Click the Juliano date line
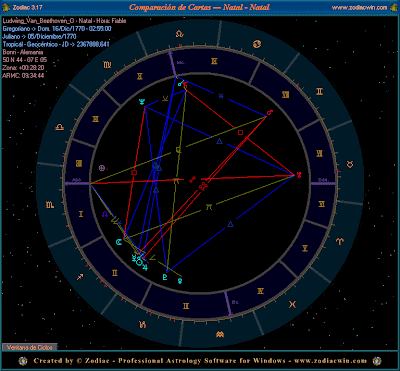 point(40,36)
